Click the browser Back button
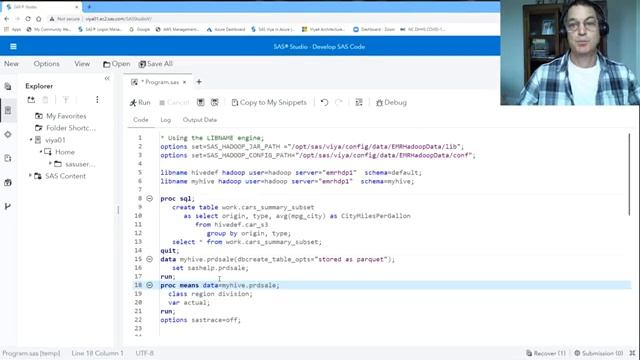Viewport: 640px width, 360px height. 7,19
